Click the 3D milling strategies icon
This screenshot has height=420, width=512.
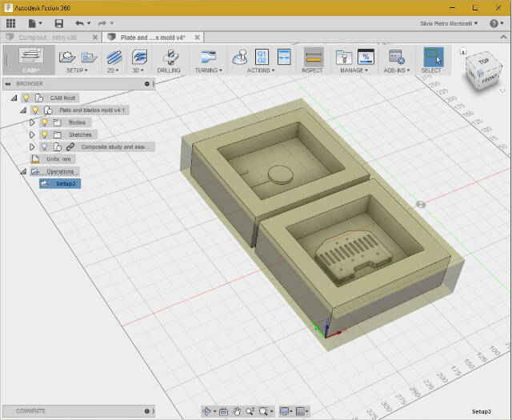[x=140, y=57]
